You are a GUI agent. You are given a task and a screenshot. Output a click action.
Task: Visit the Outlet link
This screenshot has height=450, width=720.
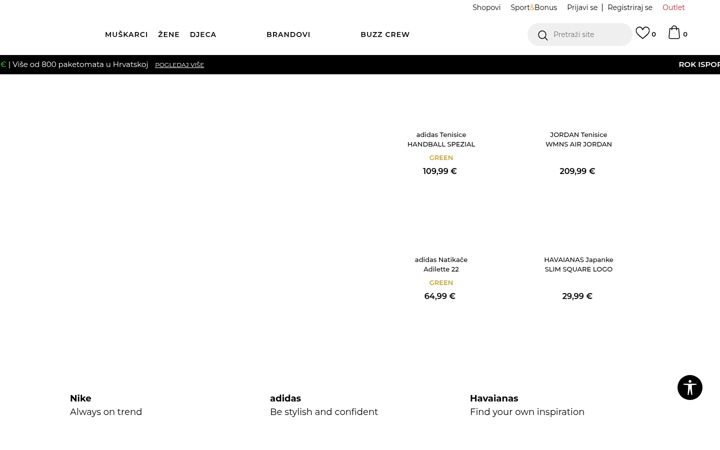(x=673, y=7)
